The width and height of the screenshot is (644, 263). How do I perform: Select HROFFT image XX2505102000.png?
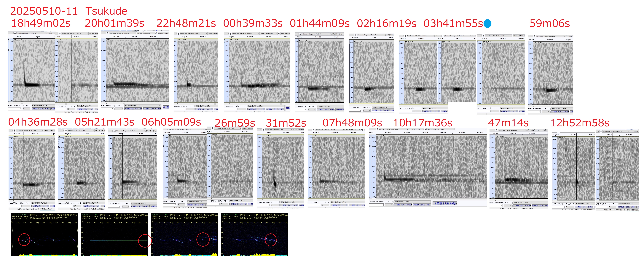(44, 235)
